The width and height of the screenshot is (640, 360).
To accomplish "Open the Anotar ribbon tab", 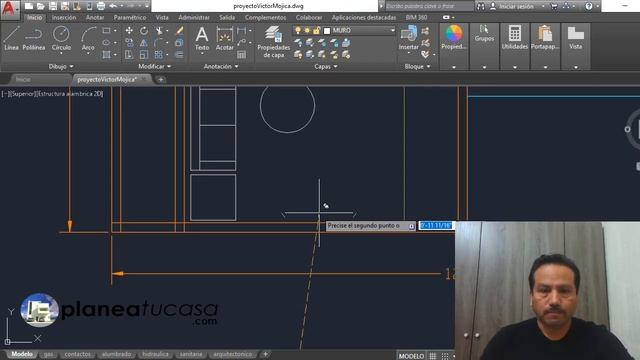I will [x=95, y=18].
